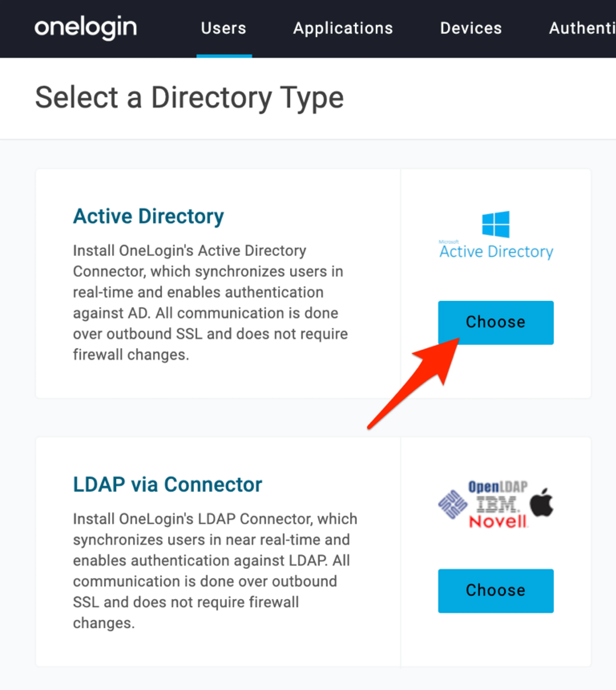The width and height of the screenshot is (616, 690).
Task: Click the IBM logo
Action: 497,504
